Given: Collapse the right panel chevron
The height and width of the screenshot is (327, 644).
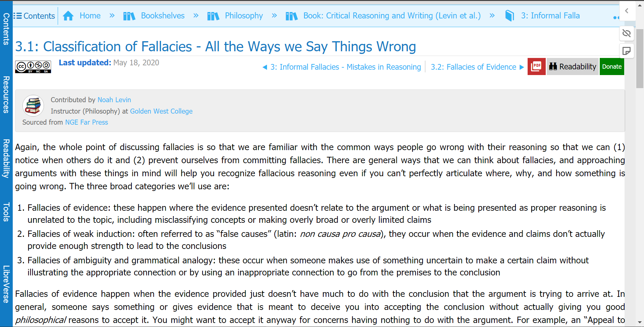Looking at the screenshot, I should (626, 11).
